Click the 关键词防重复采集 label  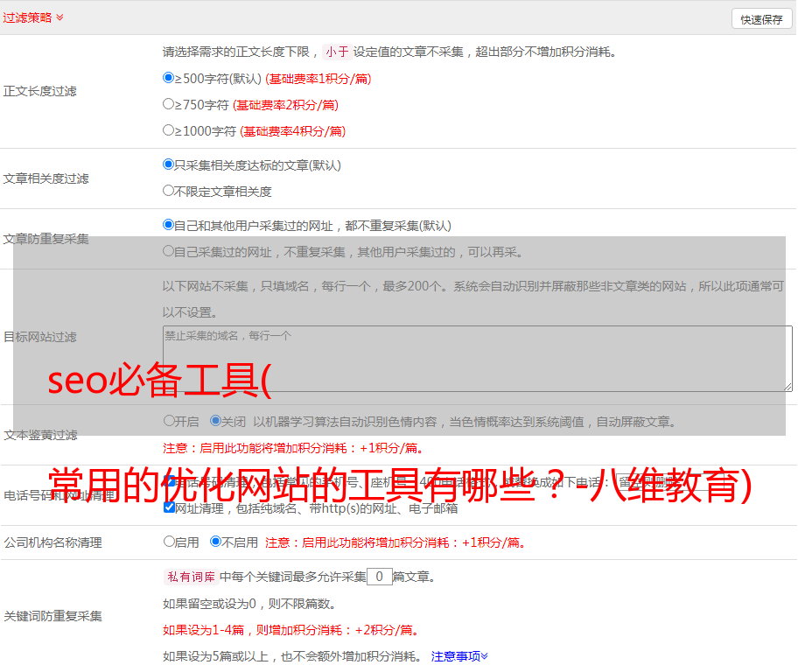[52, 616]
